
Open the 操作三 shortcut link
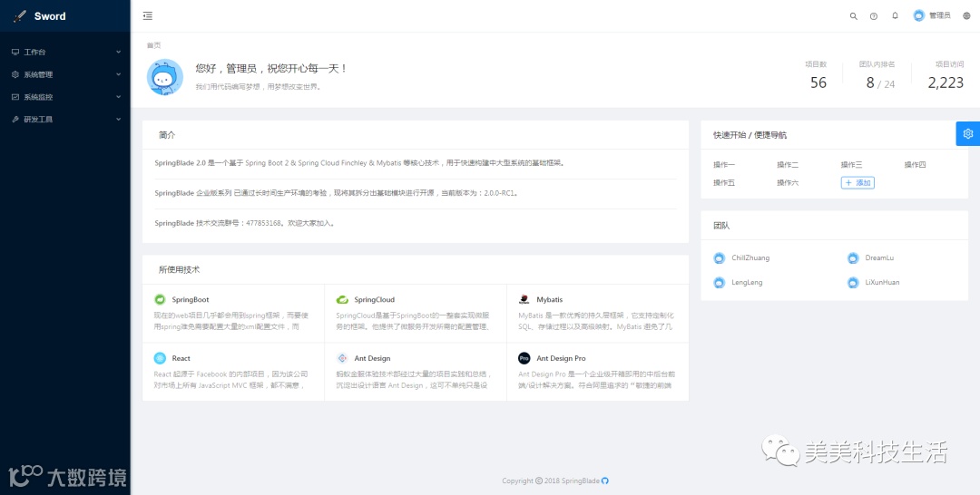[x=852, y=165]
